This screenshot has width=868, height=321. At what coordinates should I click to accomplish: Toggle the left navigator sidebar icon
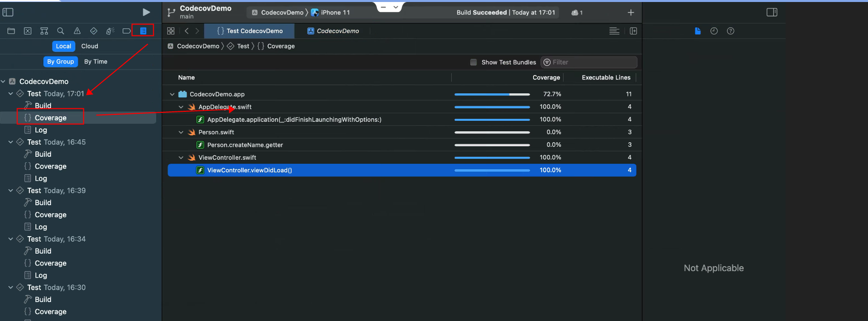[x=8, y=12]
